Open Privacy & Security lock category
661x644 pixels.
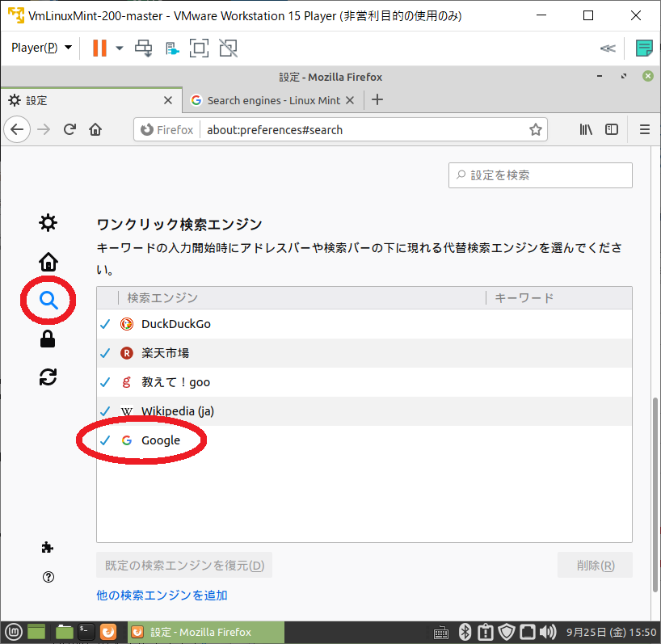[x=48, y=339]
